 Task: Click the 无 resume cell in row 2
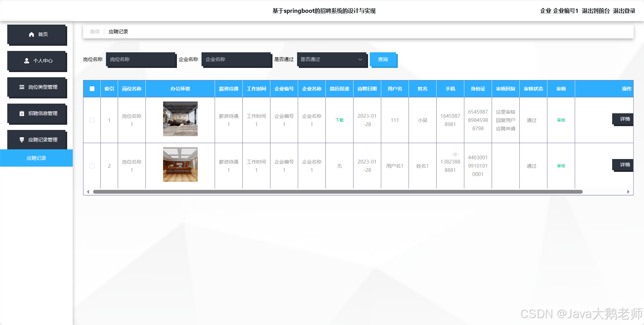[x=340, y=166]
